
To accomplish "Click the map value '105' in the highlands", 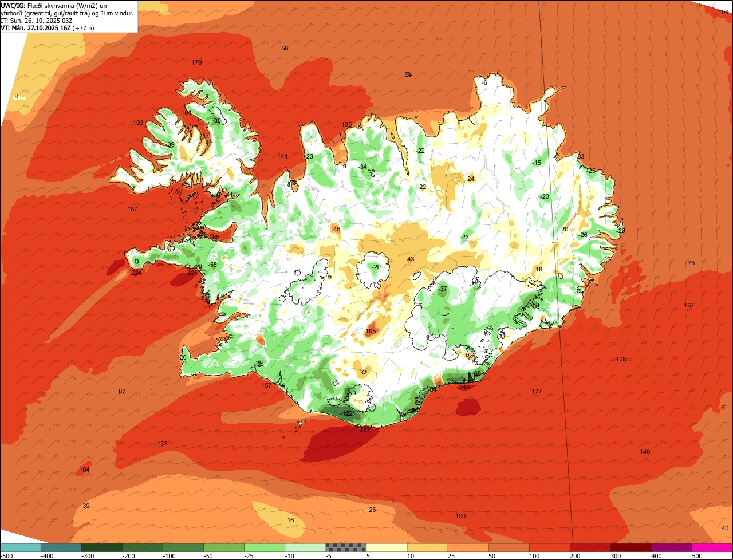I will pyautogui.click(x=371, y=331).
